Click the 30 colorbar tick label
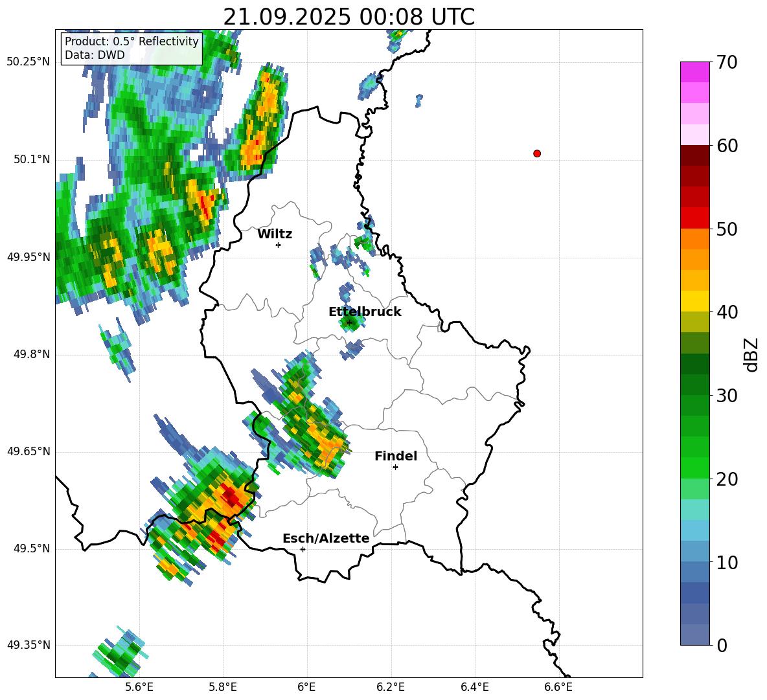Image resolution: width=767 pixels, height=700 pixels. 727,396
